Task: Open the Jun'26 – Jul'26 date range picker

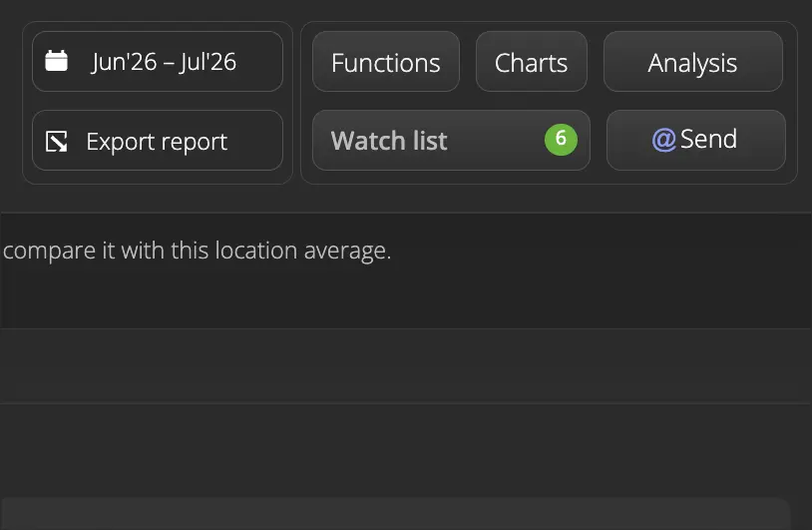Action: 158,62
